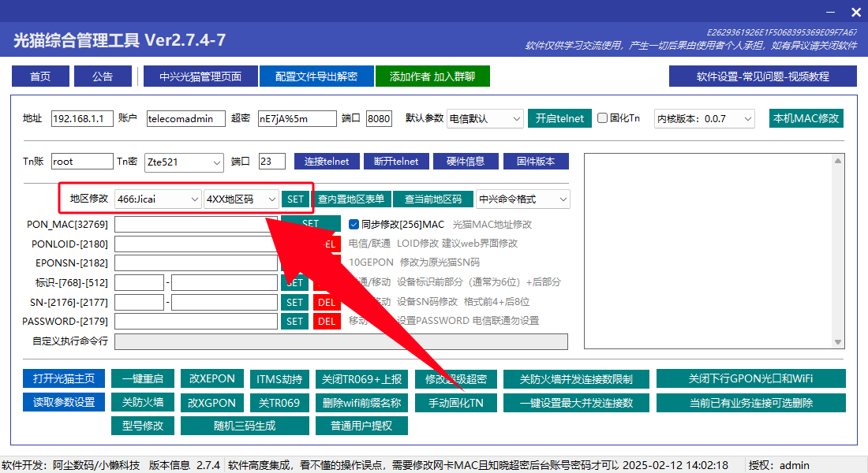Click the first 标识-[768] input box

coord(140,283)
